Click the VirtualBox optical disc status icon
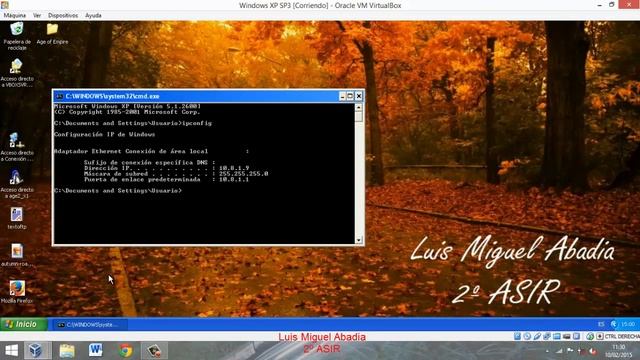Viewport: 640px width, 360px height. [x=527, y=336]
